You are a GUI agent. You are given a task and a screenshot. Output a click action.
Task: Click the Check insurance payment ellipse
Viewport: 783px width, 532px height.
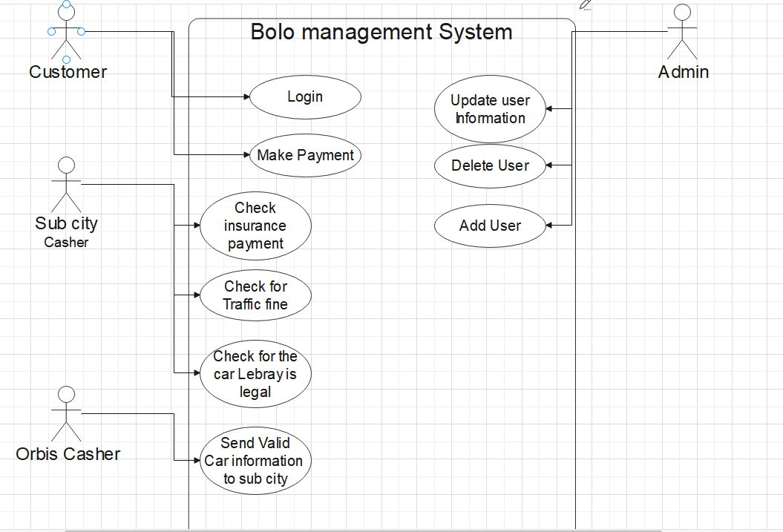(255, 226)
